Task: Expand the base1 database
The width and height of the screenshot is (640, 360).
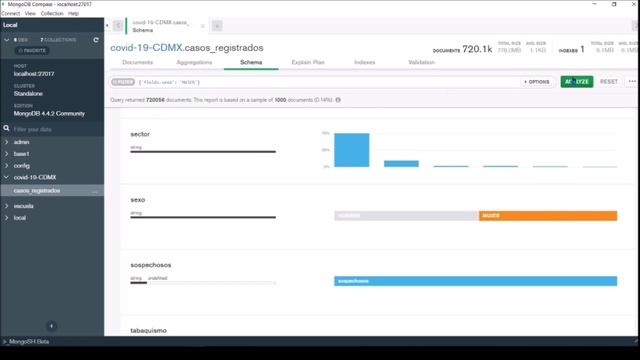Action: click(7, 154)
